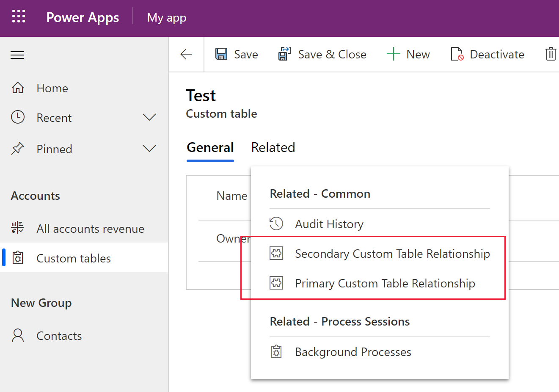
Task: Click the Name field label
Action: (x=232, y=196)
